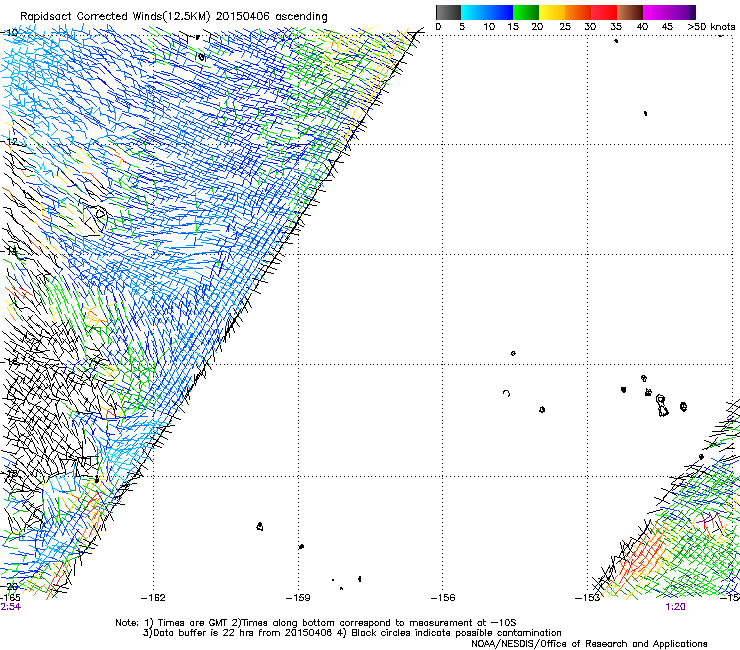Click the legend tick label '25'
Viewport: 740px width, 650px height.
pos(565,27)
